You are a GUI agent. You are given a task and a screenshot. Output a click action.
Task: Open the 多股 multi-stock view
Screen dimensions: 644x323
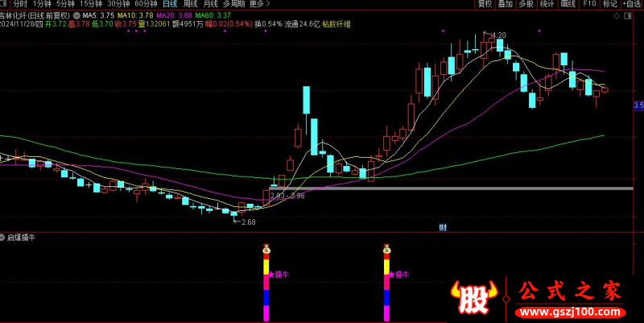526,4
